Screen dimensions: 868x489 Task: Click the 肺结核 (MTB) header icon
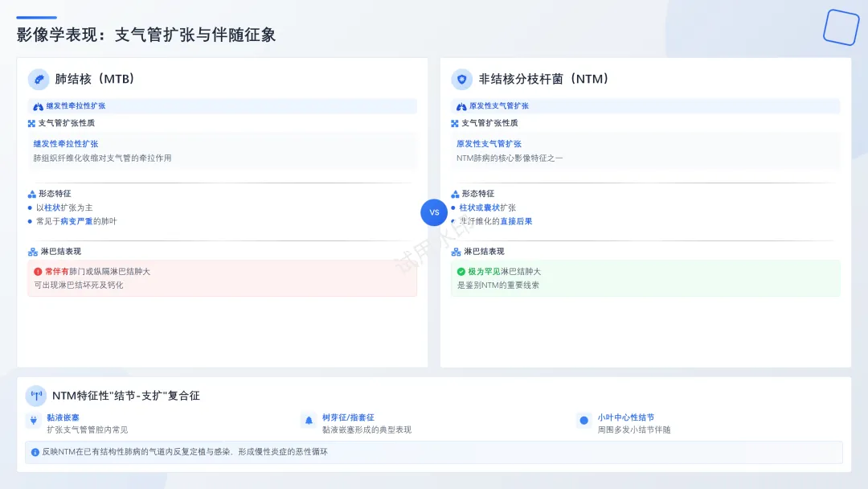click(x=39, y=79)
